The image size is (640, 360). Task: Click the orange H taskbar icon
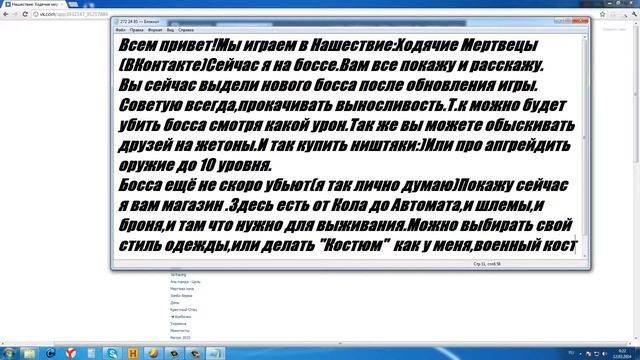click(133, 353)
